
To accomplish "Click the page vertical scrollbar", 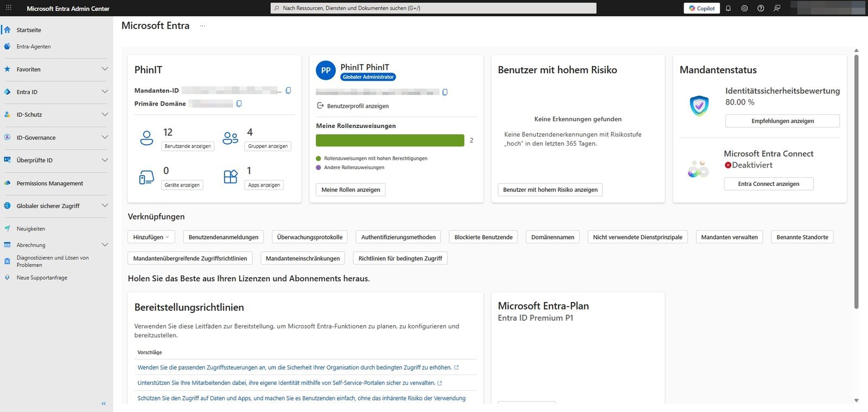I will 856,182.
